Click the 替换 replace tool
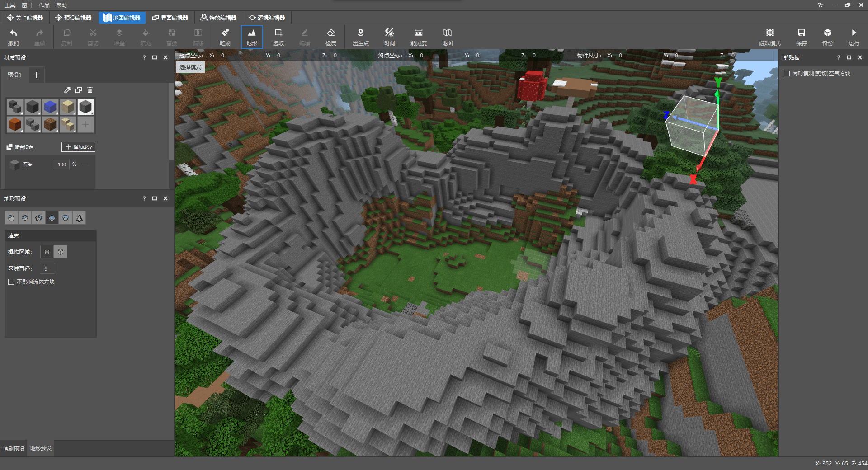 172,37
